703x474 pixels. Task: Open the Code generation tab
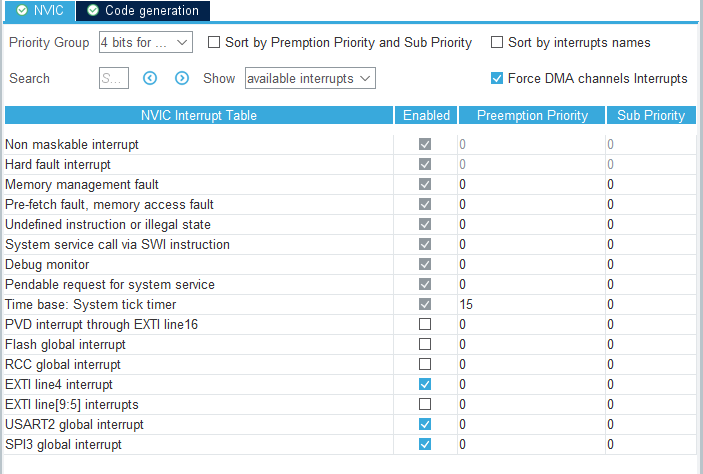143,10
